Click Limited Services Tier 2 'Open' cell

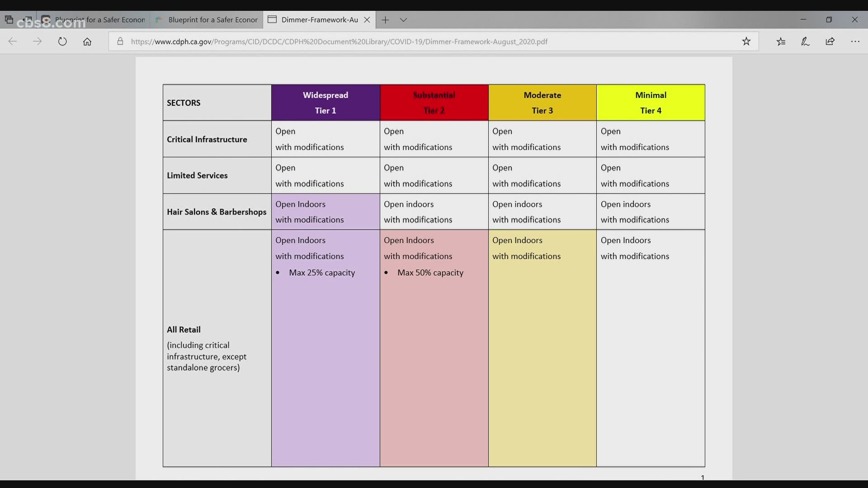[x=434, y=176]
